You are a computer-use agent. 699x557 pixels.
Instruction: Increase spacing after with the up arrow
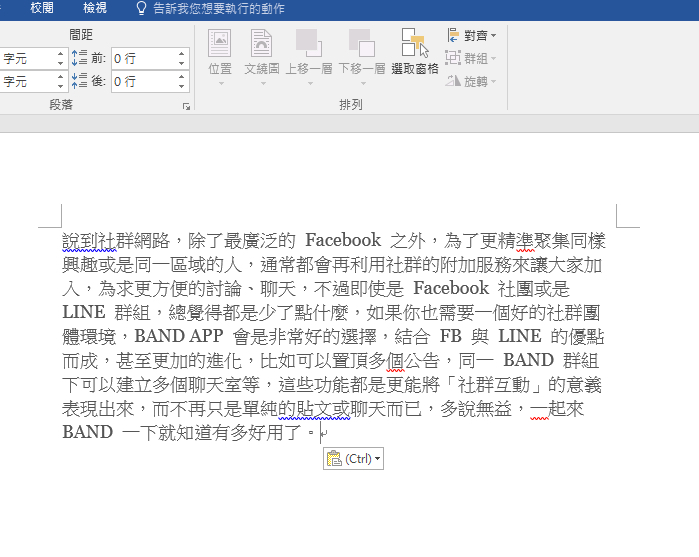[x=181, y=77]
